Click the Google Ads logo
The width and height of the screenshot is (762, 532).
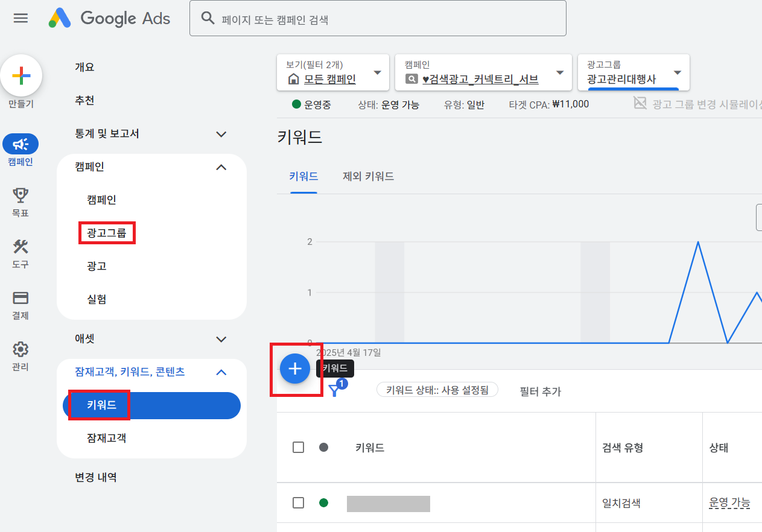tap(109, 18)
